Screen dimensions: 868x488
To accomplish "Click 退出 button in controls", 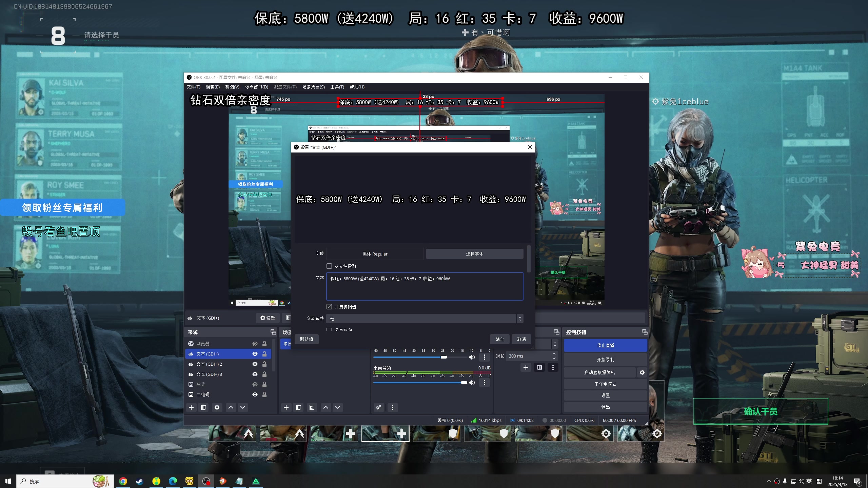I will (x=606, y=407).
